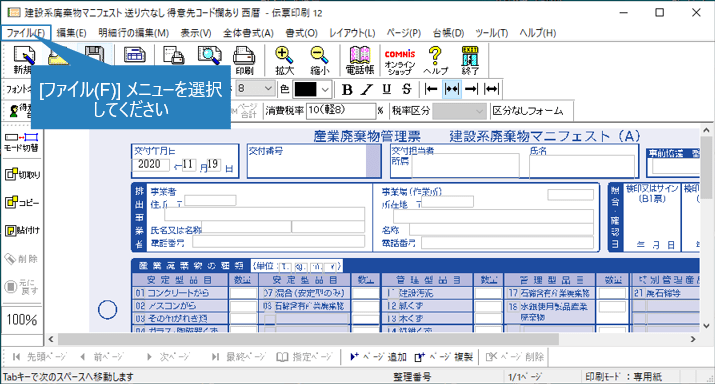Click the month field showing 11
This screenshot has width=716, height=385.
[x=189, y=164]
